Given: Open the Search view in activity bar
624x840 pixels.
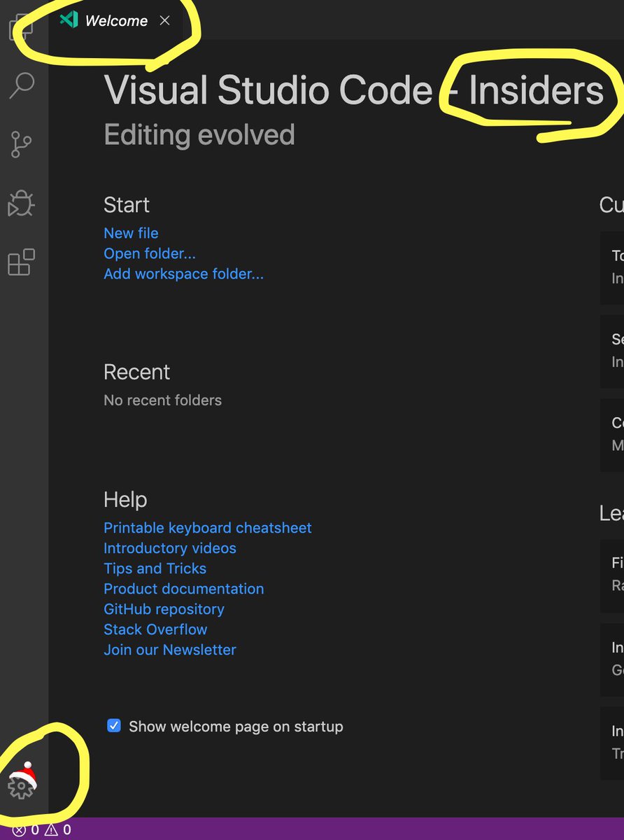Looking at the screenshot, I should pos(22,86).
